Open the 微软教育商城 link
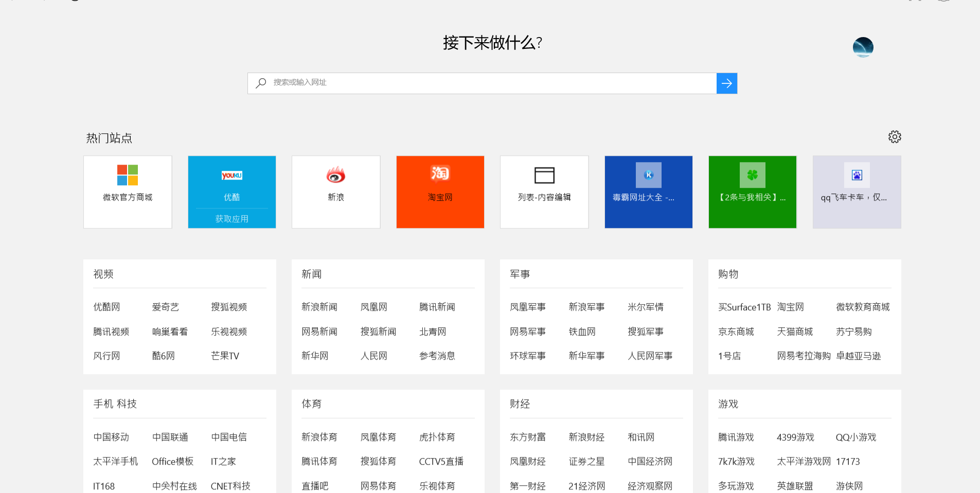 [863, 307]
